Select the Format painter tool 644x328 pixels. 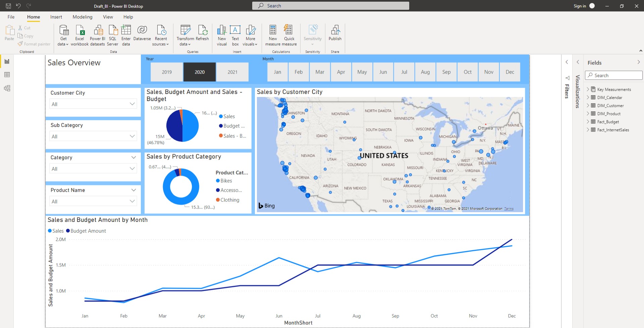pyautogui.click(x=34, y=44)
